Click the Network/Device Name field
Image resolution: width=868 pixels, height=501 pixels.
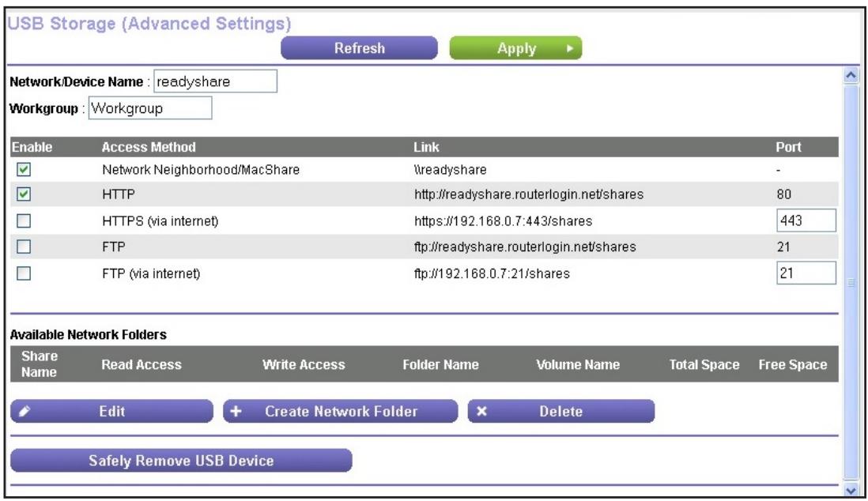pos(215,81)
